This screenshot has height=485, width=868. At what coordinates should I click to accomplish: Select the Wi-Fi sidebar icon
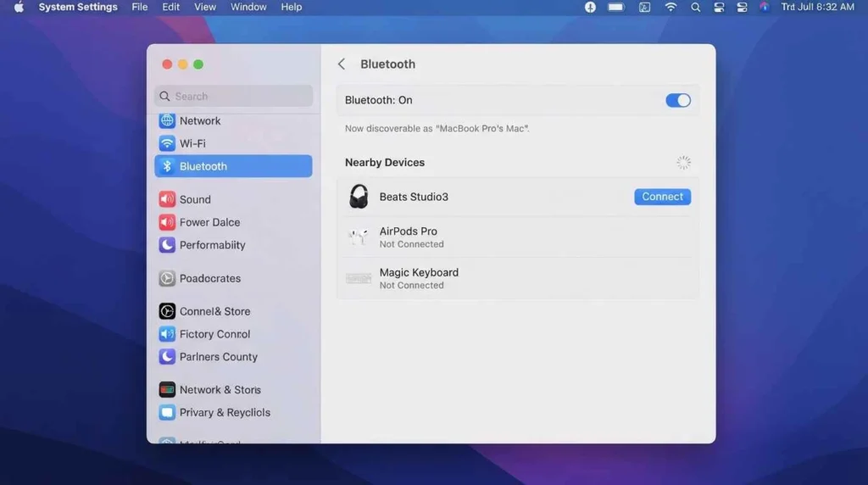(167, 143)
